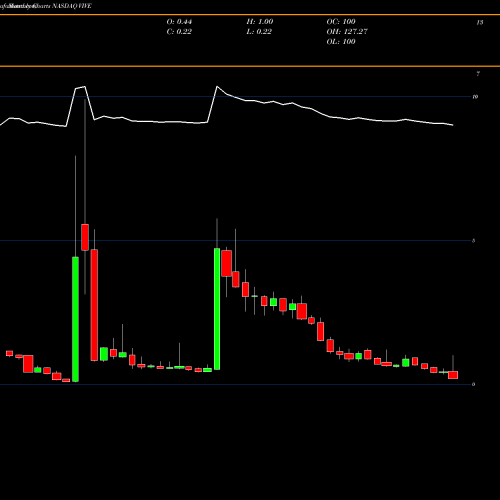Click the '5' price axis label
This screenshot has height=500, width=500.
[x=473, y=241]
